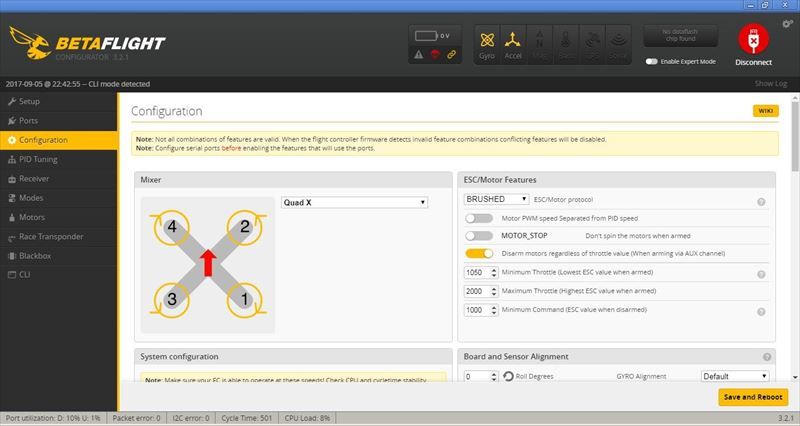800x426 pixels.
Task: Open the WIKI link button
Action: click(766, 111)
